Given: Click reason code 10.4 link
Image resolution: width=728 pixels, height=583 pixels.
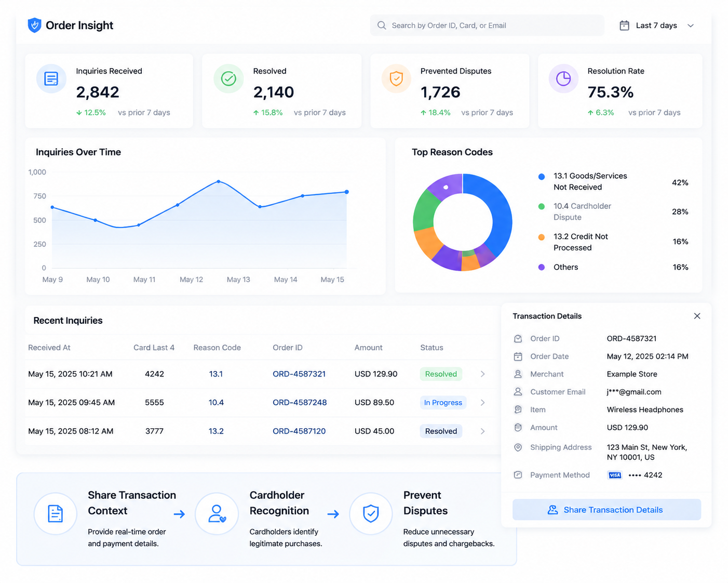Looking at the screenshot, I should 216,403.
